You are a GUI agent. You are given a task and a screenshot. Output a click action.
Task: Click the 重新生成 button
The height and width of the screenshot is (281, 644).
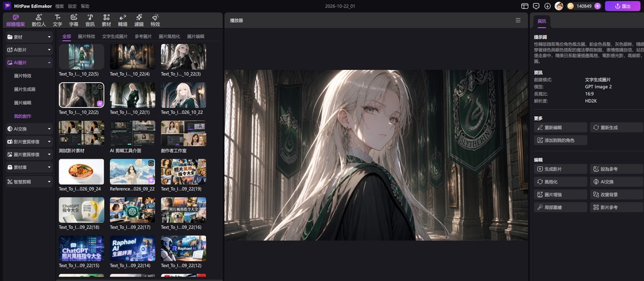617,127
